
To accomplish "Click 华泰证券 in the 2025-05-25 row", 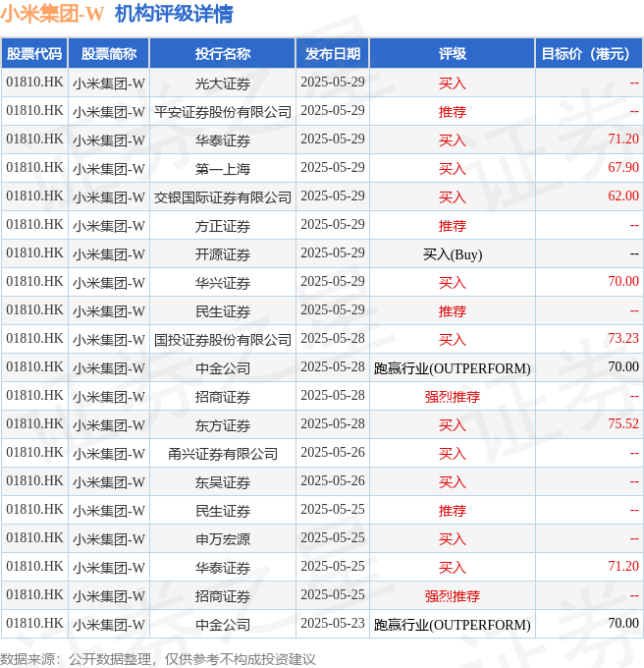I will tap(223, 568).
